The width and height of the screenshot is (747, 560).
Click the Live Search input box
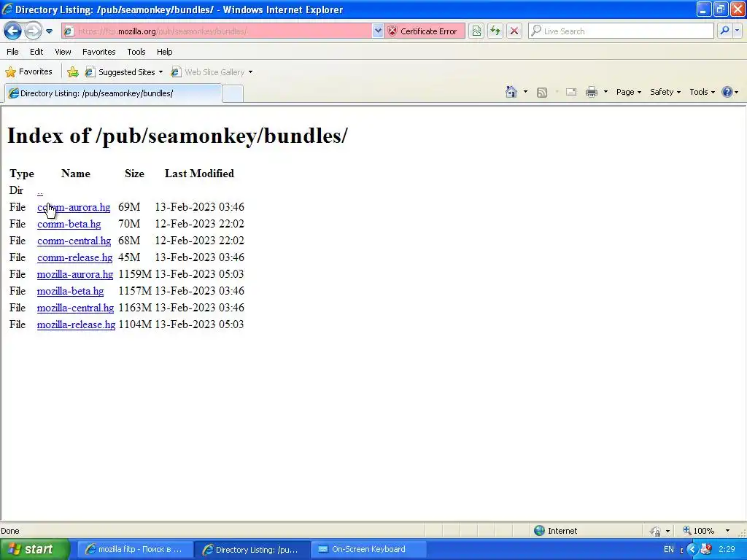tap(621, 31)
